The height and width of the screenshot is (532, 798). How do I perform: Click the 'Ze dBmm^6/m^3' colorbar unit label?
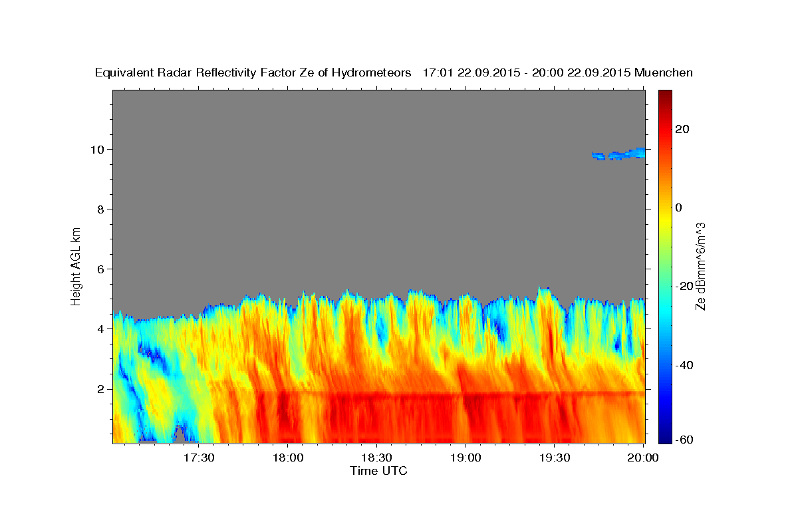tap(700, 266)
